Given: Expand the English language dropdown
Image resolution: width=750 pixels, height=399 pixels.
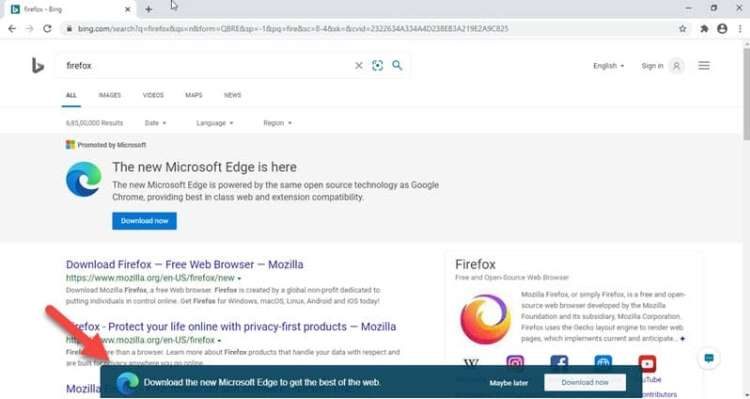Looking at the screenshot, I should (x=608, y=66).
